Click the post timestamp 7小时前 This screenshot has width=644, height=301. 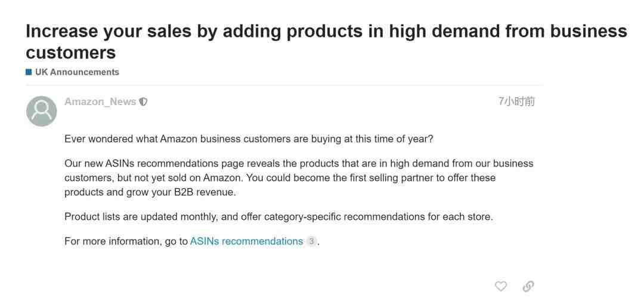point(516,101)
